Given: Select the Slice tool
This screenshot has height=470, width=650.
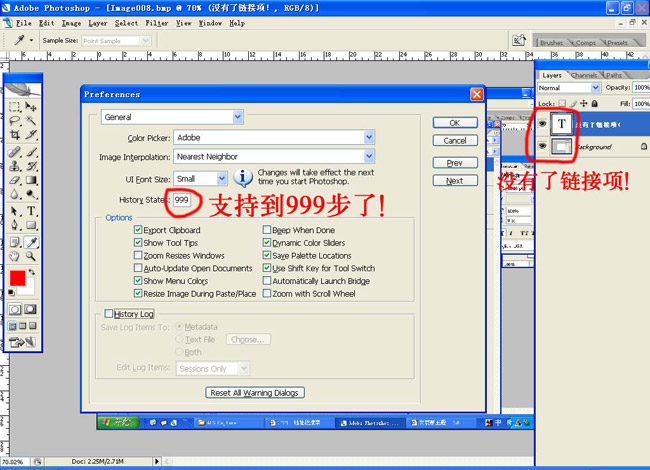Looking at the screenshot, I should point(31,134).
